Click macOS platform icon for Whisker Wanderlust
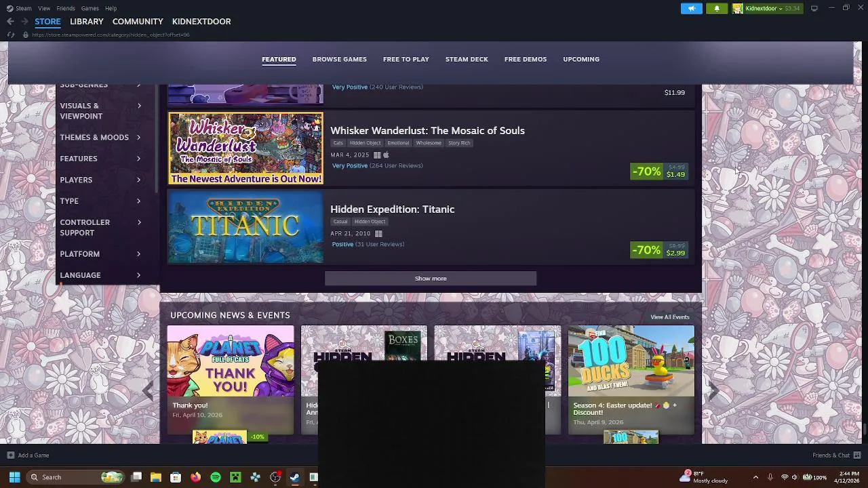 [386, 155]
